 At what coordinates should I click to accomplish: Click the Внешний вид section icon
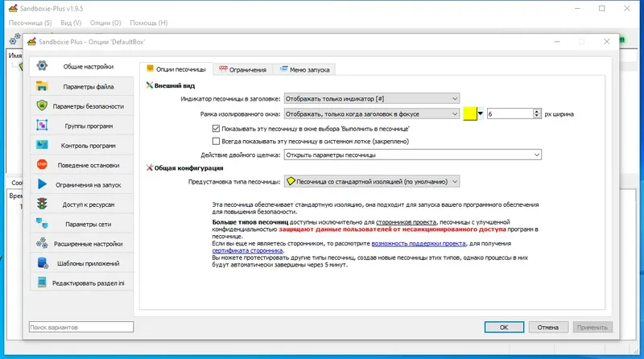[150, 85]
